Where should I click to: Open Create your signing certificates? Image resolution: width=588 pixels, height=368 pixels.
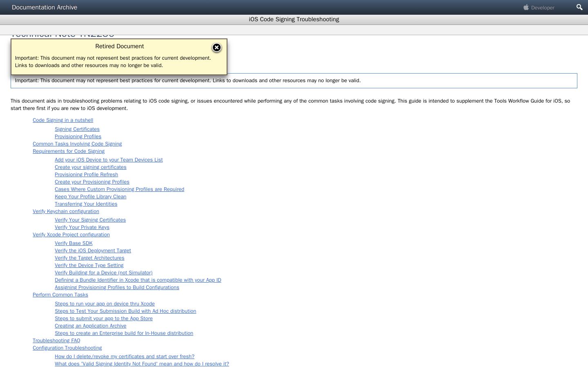pyautogui.click(x=91, y=167)
